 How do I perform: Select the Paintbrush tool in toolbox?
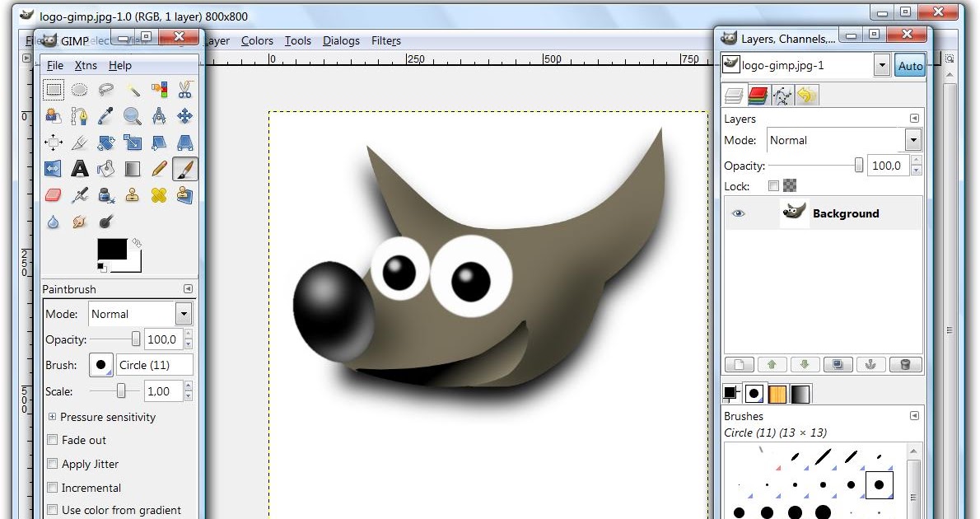tap(185, 169)
